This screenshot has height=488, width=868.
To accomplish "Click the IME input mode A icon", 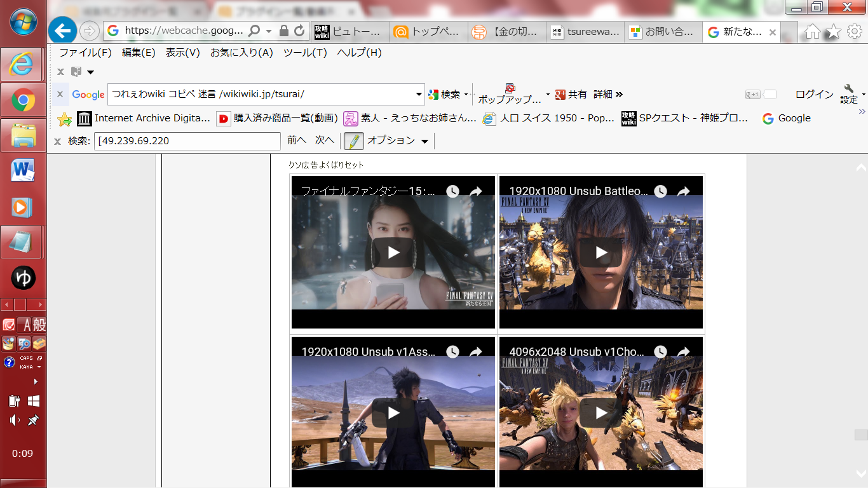I will [x=25, y=325].
